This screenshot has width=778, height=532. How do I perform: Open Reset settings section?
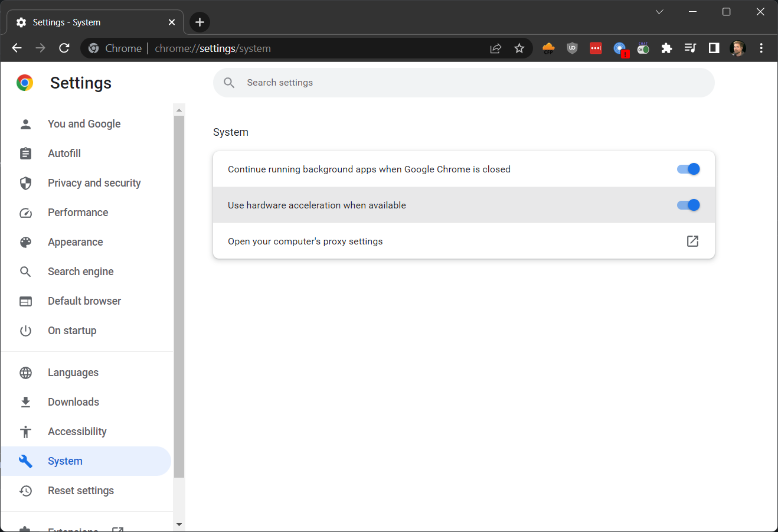(x=80, y=491)
